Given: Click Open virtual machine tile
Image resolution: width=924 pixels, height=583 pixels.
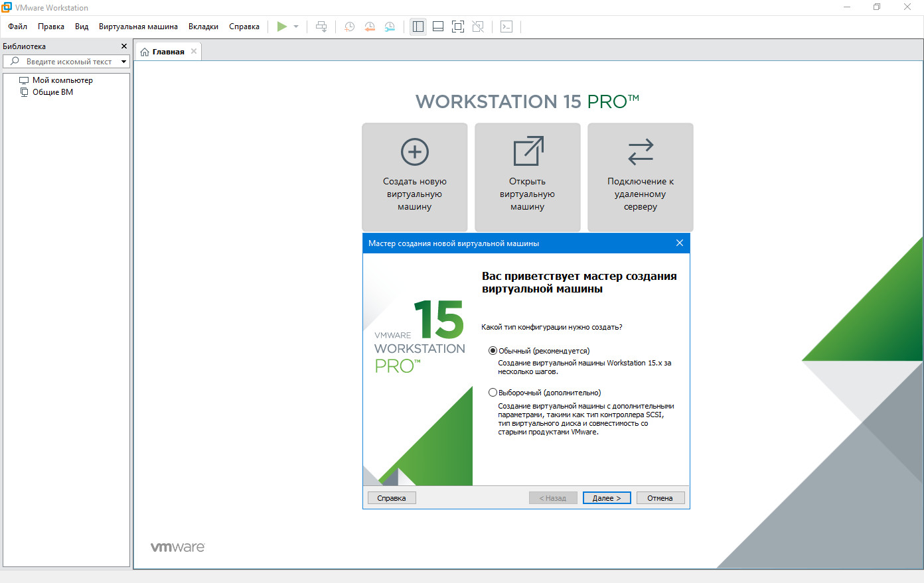Looking at the screenshot, I should tap(528, 176).
